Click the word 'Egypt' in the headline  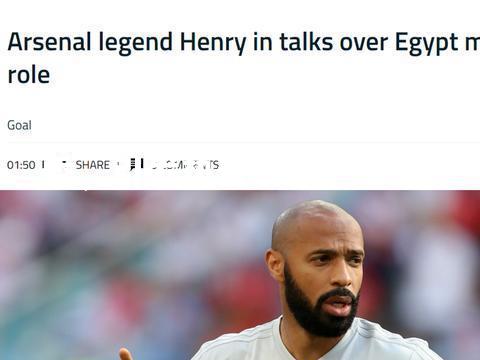pos(426,43)
